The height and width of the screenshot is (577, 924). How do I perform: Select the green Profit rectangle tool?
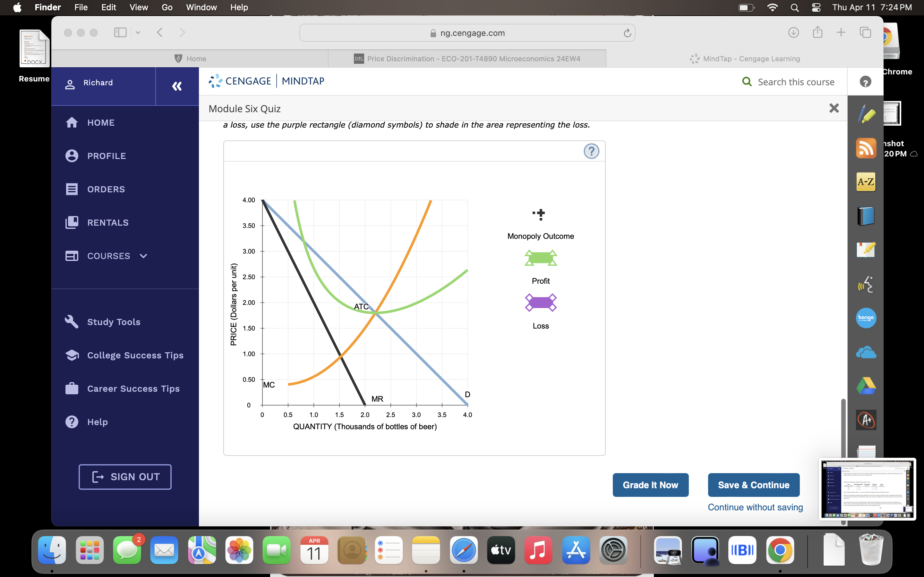click(x=541, y=258)
